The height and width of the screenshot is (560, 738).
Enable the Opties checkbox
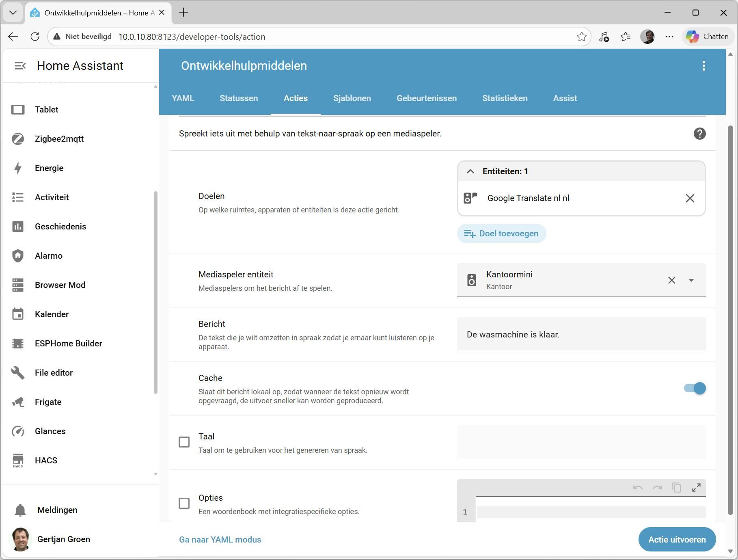click(184, 504)
